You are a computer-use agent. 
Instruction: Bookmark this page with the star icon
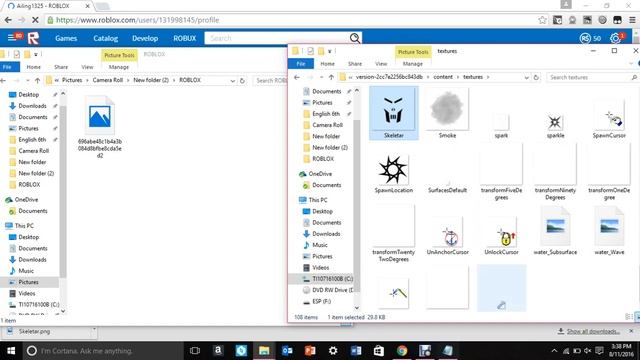[542, 20]
